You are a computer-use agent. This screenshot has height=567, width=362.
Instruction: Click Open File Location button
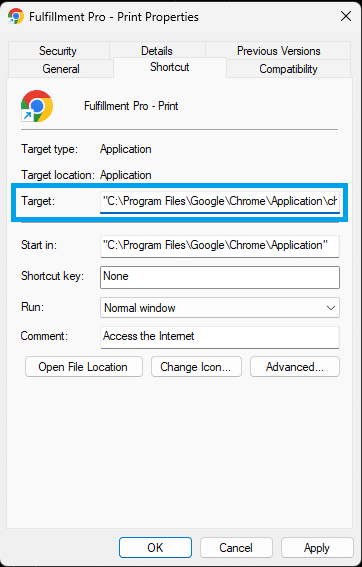tap(84, 367)
